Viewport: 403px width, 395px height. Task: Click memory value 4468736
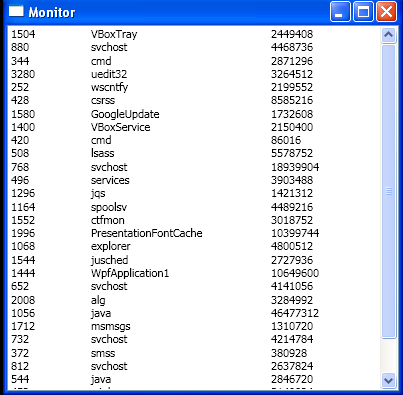tap(292, 47)
